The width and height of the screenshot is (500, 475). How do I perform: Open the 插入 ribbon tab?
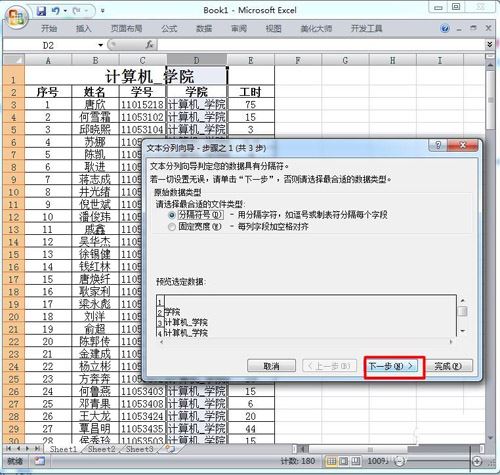tap(83, 29)
